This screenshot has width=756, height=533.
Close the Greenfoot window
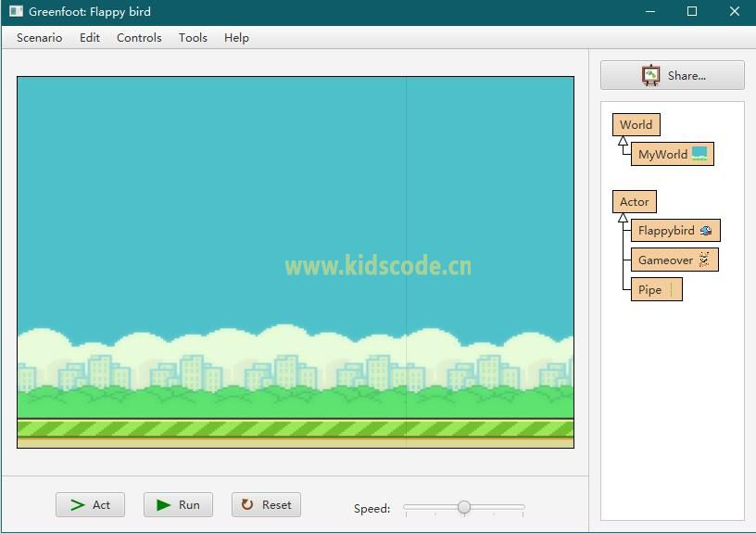[x=735, y=11]
